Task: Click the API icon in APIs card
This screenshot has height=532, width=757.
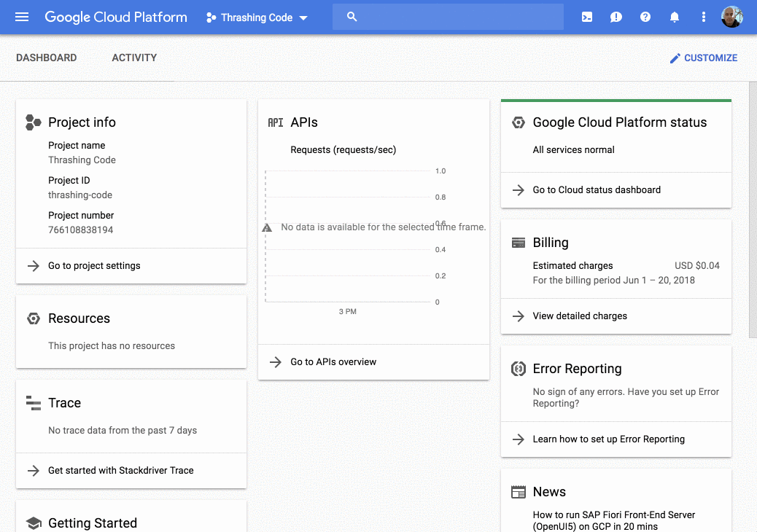Action: [276, 122]
